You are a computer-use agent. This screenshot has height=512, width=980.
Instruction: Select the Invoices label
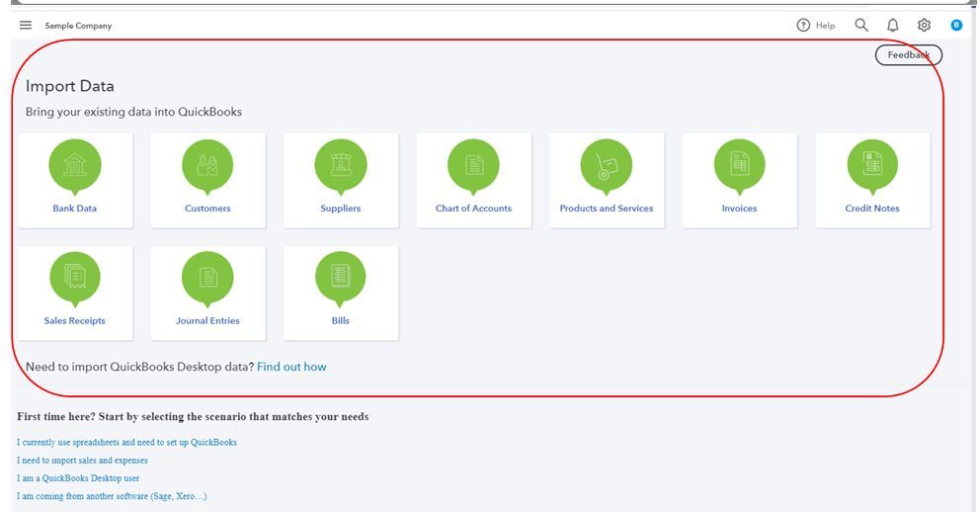click(x=739, y=209)
